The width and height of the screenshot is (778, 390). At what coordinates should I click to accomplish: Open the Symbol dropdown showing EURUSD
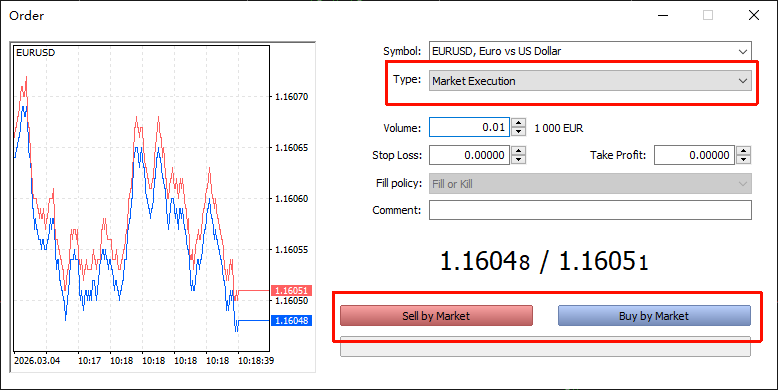[x=590, y=51]
